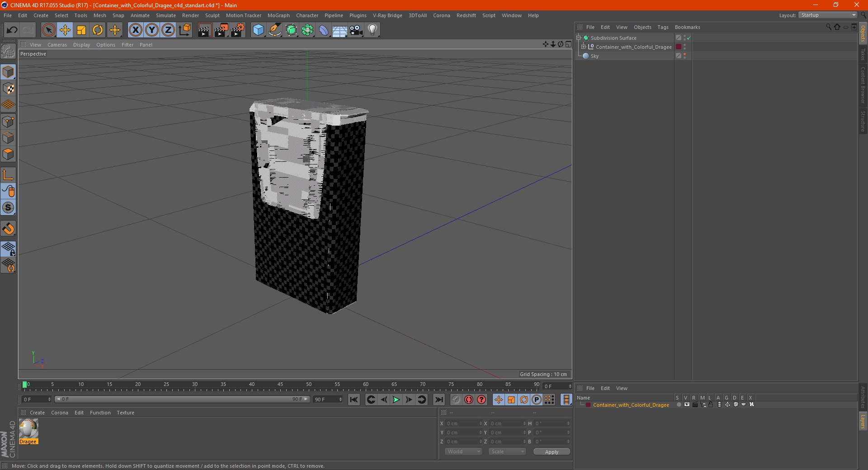Select the Move tool in top toolbar
The width and height of the screenshot is (868, 470).
[65, 30]
